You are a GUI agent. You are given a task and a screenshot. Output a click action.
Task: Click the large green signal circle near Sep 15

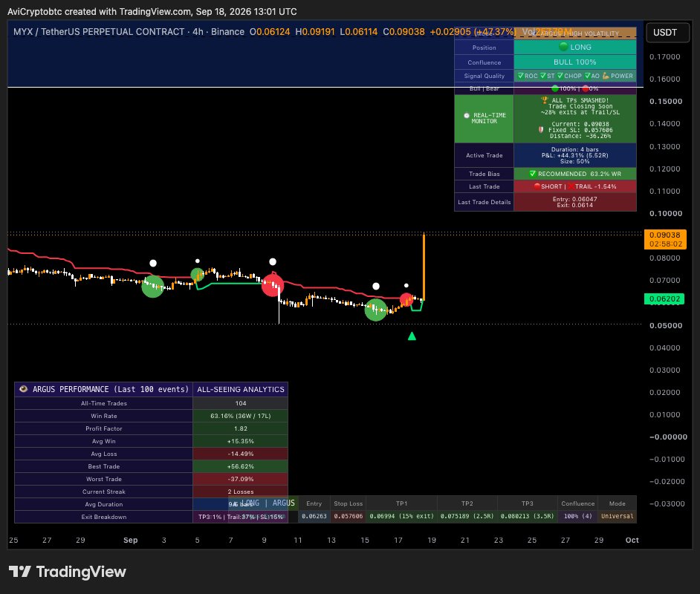(x=375, y=310)
